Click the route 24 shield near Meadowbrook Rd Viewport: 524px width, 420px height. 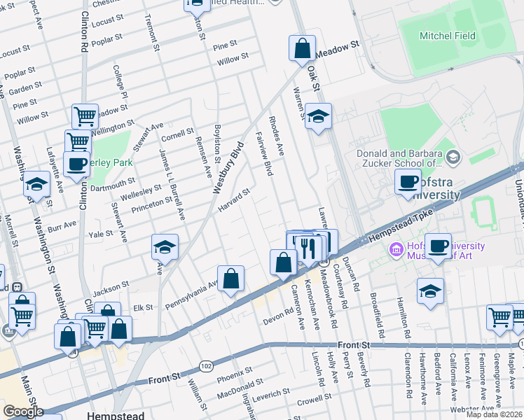324,262
